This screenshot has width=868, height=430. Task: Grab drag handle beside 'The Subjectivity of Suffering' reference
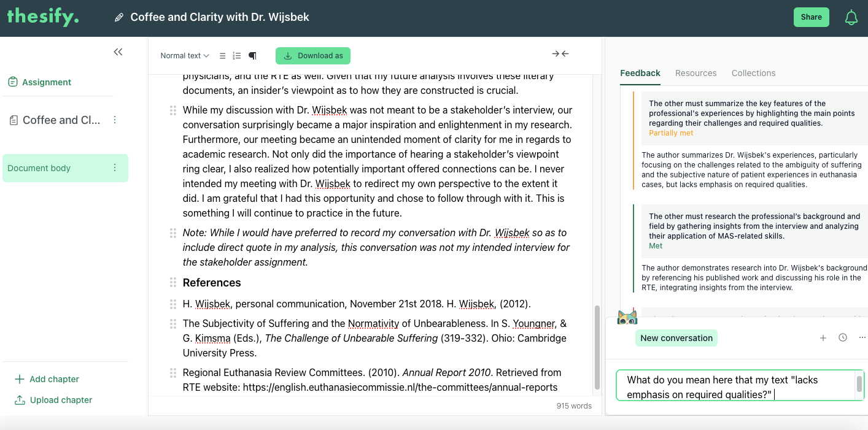pos(173,324)
